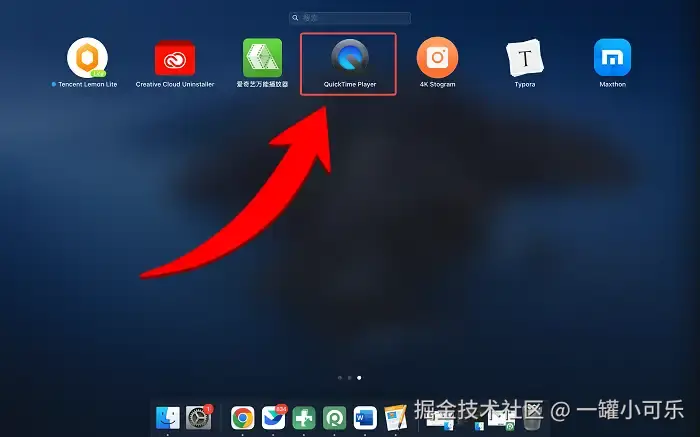Open the green iQIYI player app

tap(262, 58)
